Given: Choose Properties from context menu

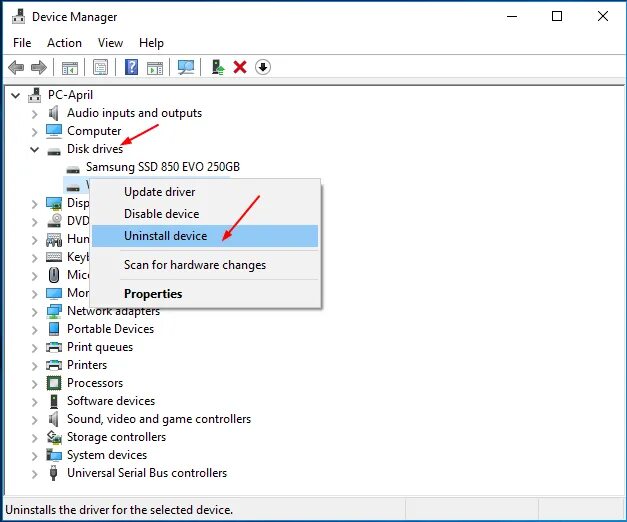Looking at the screenshot, I should click(205, 294).
